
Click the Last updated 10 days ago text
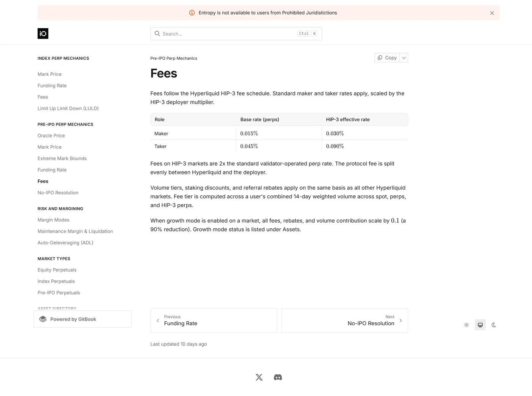tap(179, 344)
